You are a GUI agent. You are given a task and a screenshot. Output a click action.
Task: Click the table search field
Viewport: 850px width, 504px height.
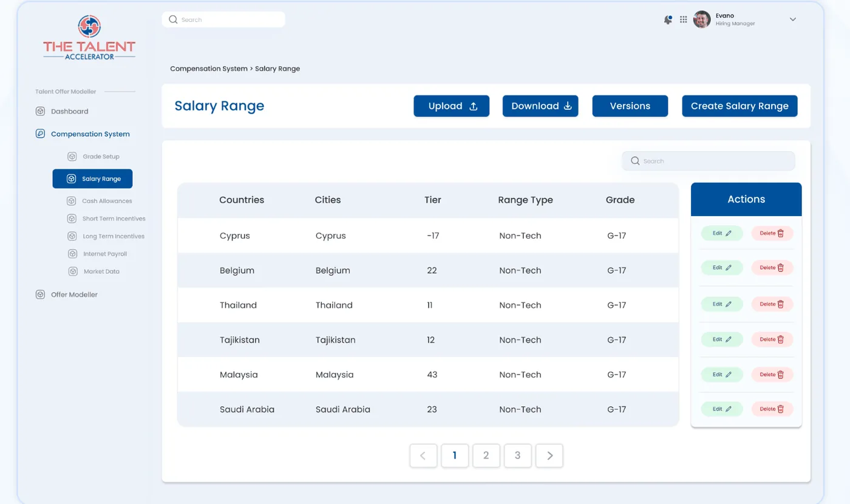709,161
